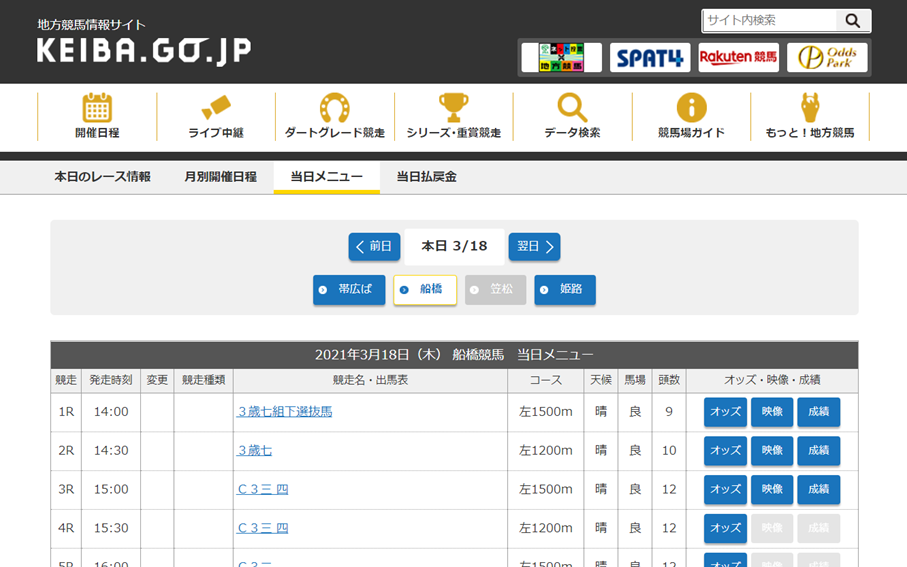Type in the サイト内検索 field
This screenshot has height=567, width=907.
tap(770, 20)
